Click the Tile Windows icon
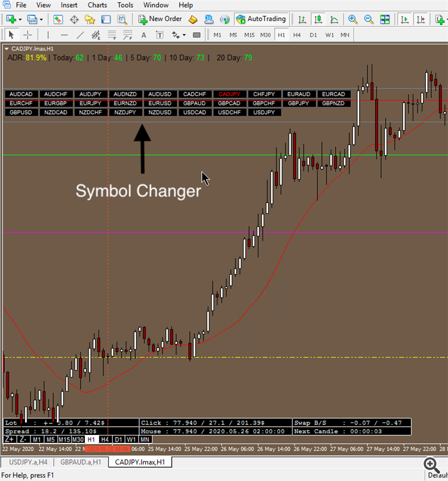Screen dimensions: 448x481 click(x=385, y=19)
